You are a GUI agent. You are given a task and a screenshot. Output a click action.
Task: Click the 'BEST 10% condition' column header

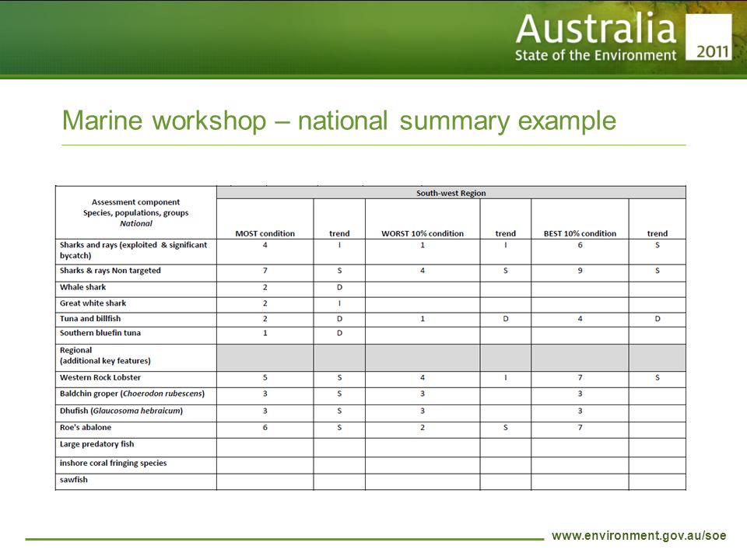pos(580,233)
